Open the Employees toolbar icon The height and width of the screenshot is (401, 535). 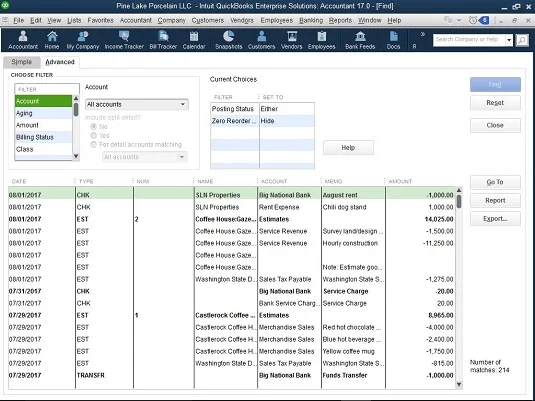321,40
